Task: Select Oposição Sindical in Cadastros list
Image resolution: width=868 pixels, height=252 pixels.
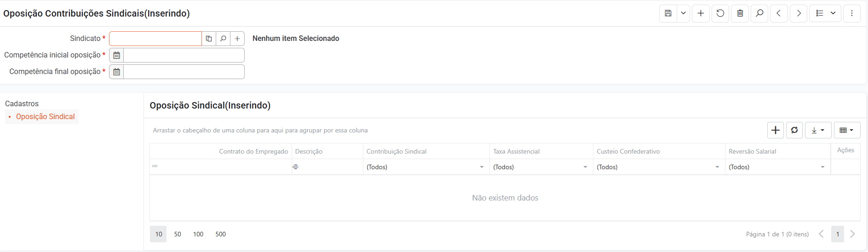Action: coord(45,117)
